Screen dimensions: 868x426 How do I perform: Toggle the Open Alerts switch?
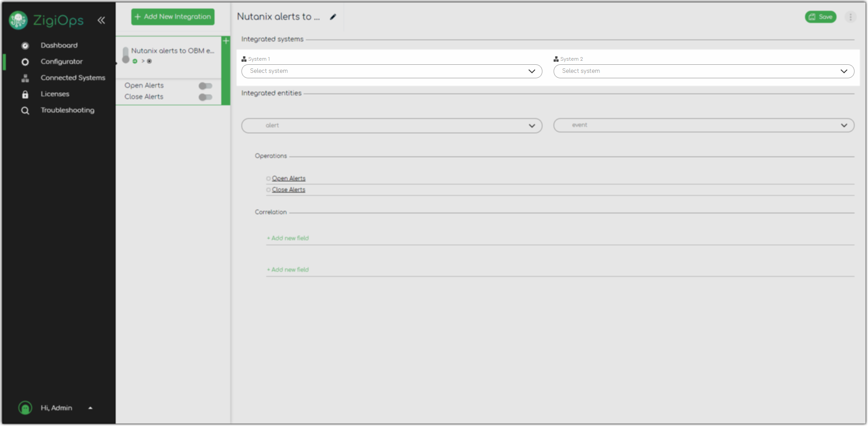[x=206, y=86]
